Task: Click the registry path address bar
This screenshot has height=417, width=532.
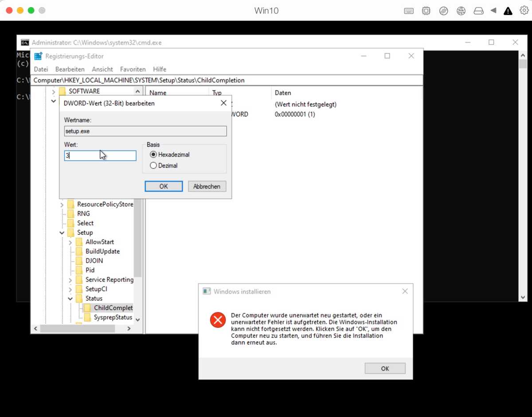Action: tap(227, 80)
